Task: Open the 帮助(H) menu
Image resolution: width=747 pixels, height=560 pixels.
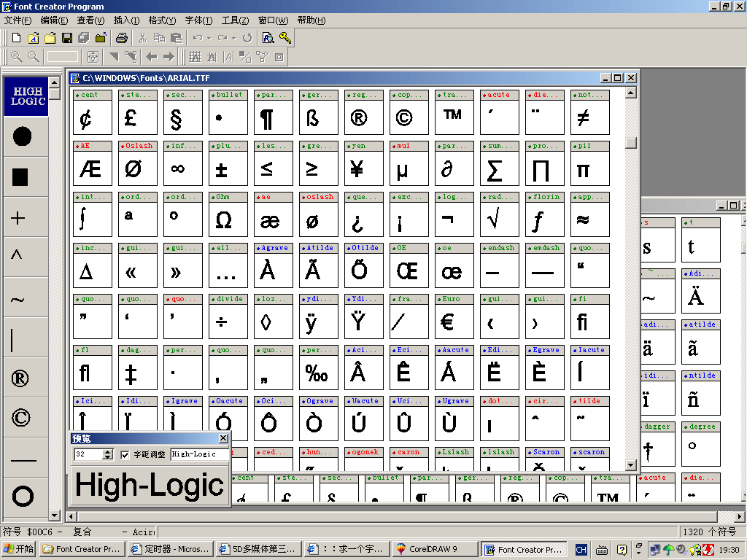Action: (x=311, y=20)
